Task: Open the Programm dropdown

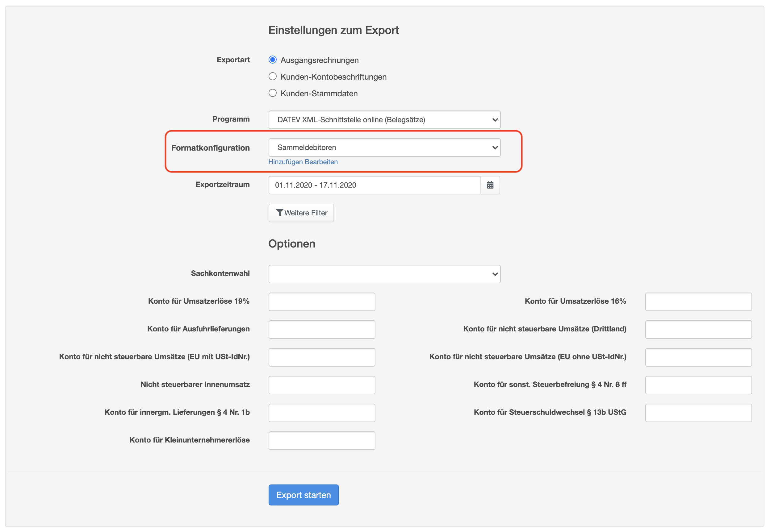Action: coord(384,120)
